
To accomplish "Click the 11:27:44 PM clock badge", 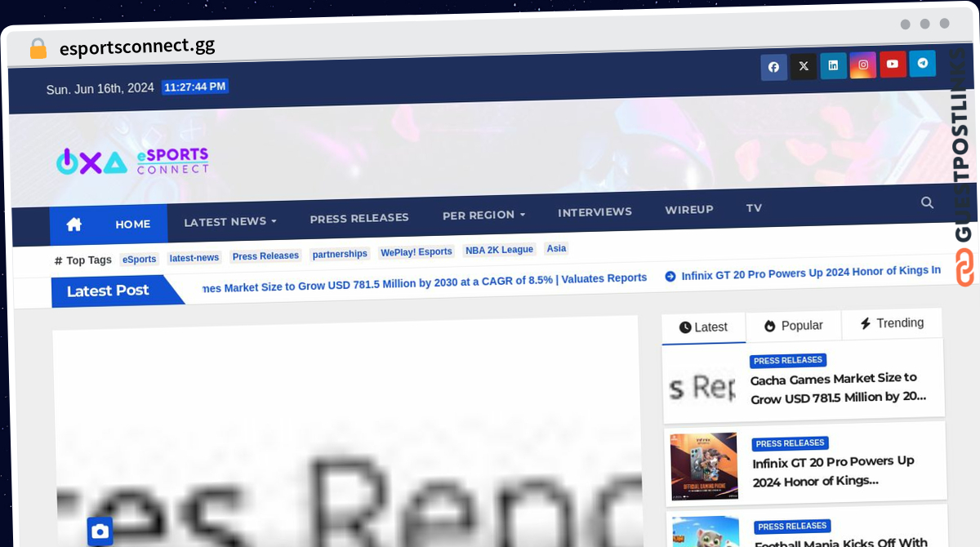I will [x=194, y=86].
